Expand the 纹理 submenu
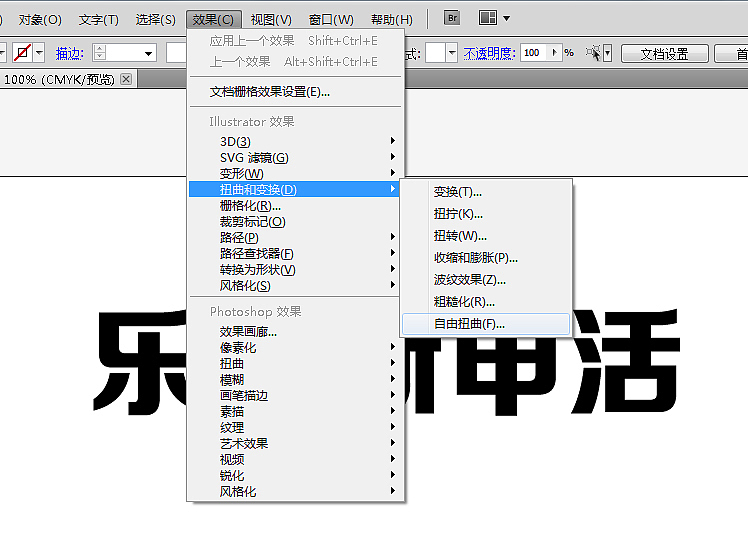 point(294,427)
